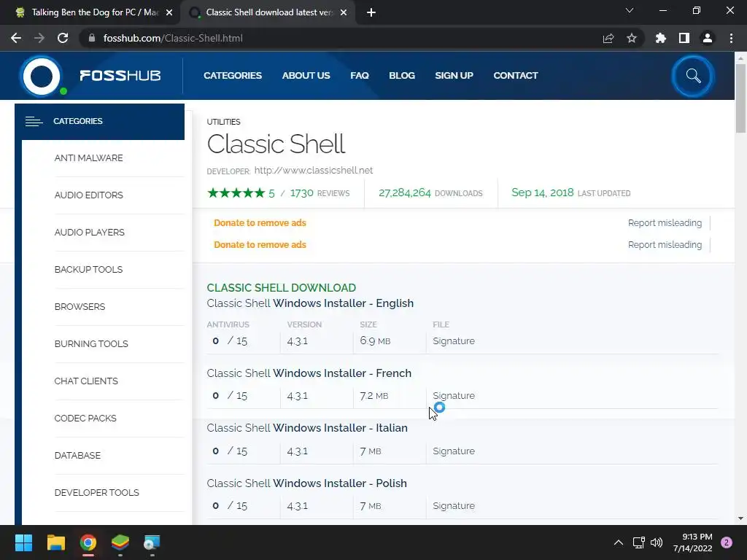Open the CONTACT page
The image size is (747, 560).
pos(516,76)
